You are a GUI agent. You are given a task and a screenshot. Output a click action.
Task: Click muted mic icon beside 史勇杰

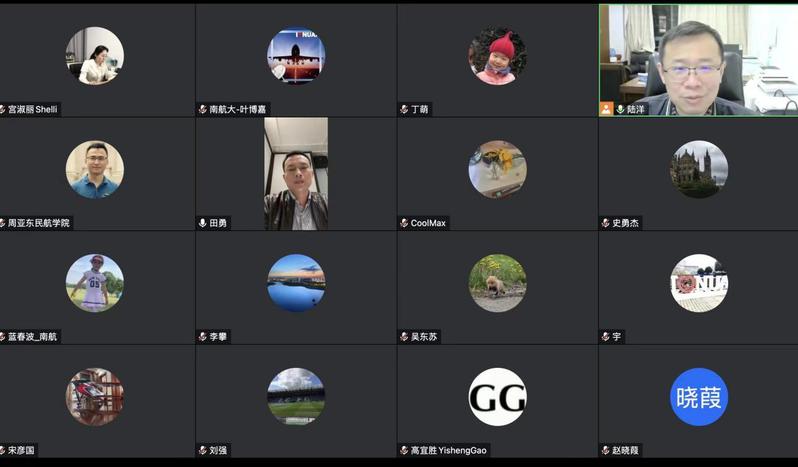click(x=606, y=223)
